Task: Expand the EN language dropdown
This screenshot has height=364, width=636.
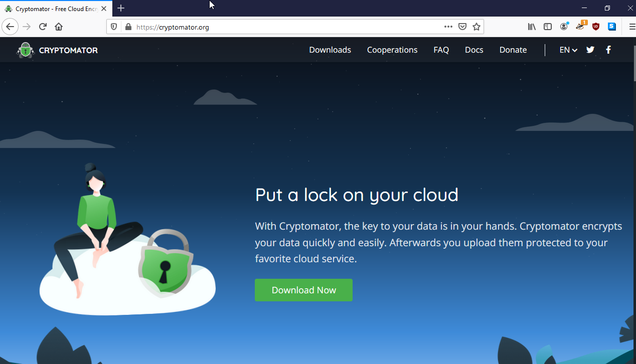Action: [x=568, y=50]
